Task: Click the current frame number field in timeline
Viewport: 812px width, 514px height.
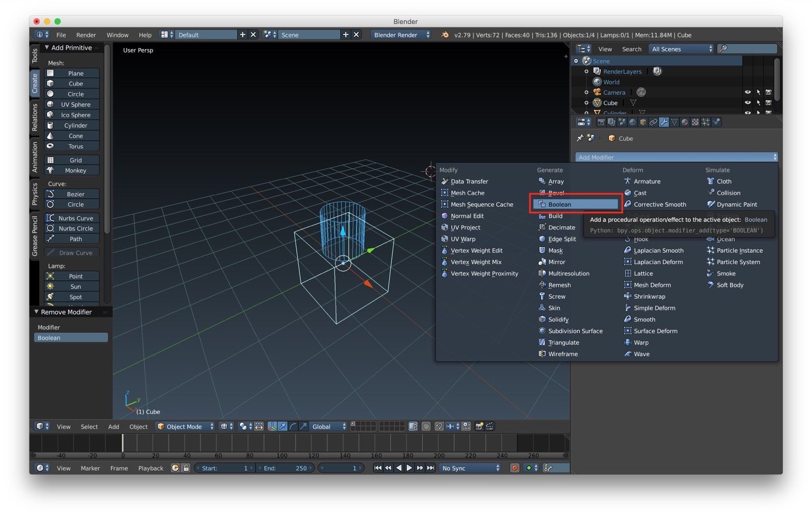Action: click(340, 468)
